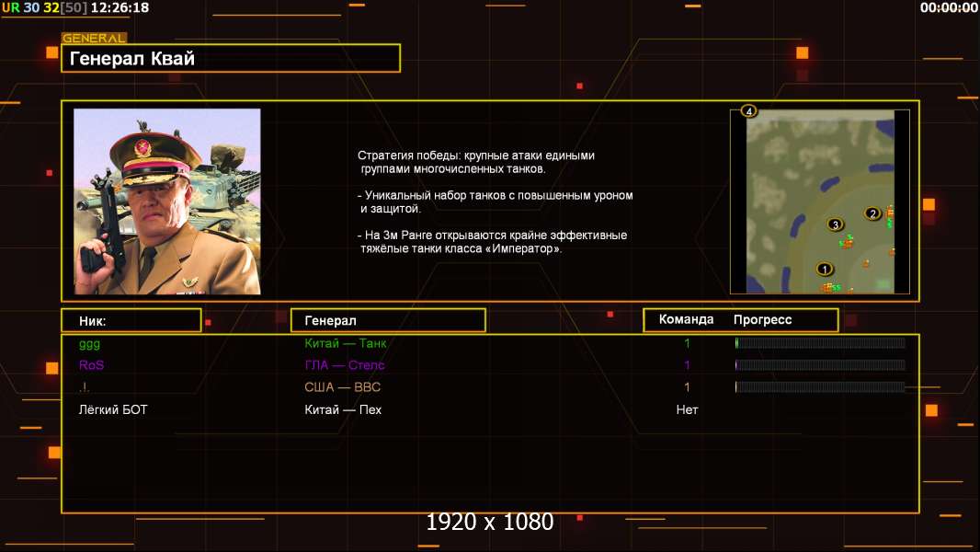Select start position 2 on minimap
The image size is (980, 552).
click(x=872, y=213)
